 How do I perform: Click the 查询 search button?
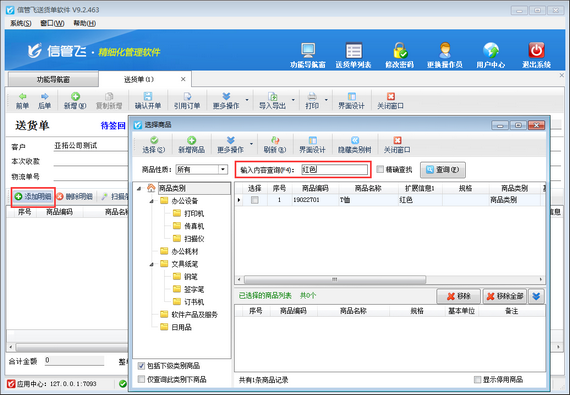[x=442, y=170]
